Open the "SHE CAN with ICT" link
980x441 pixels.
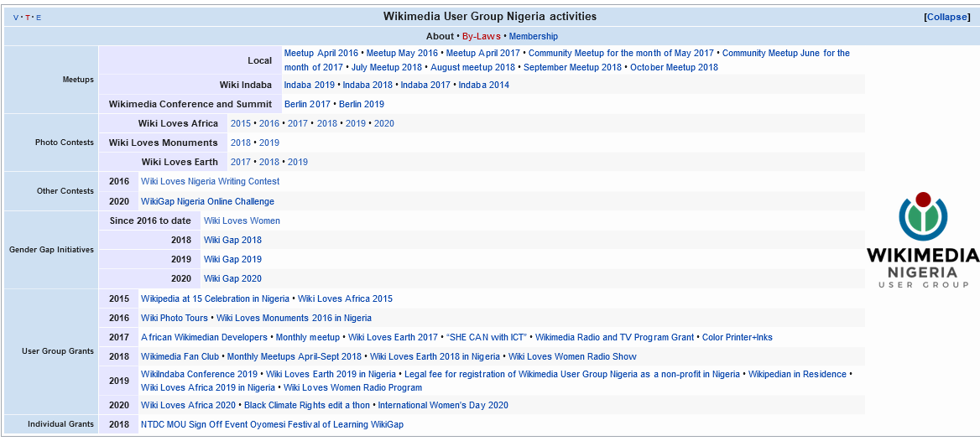487,337
